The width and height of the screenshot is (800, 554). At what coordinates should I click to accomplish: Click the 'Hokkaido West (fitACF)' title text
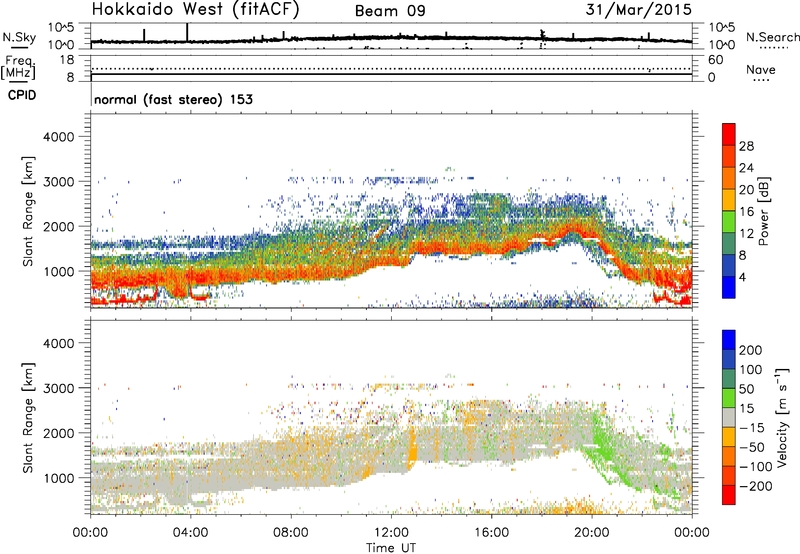coord(195,10)
